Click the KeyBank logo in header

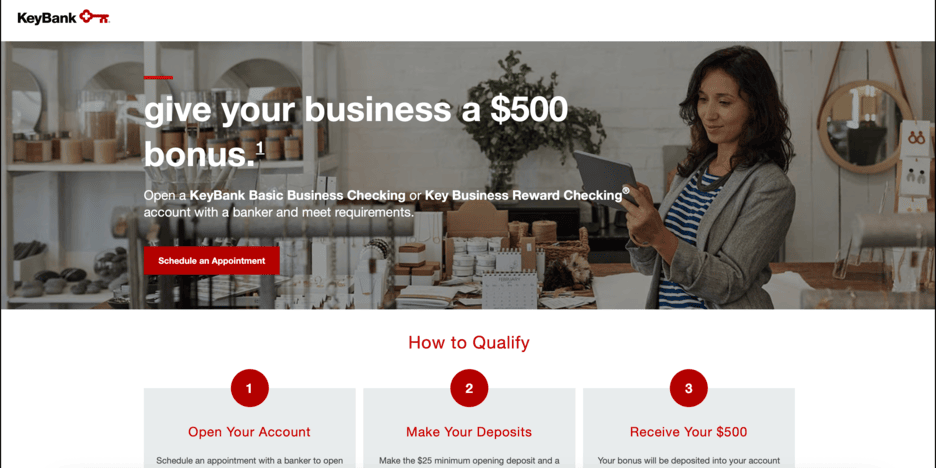coord(63,17)
